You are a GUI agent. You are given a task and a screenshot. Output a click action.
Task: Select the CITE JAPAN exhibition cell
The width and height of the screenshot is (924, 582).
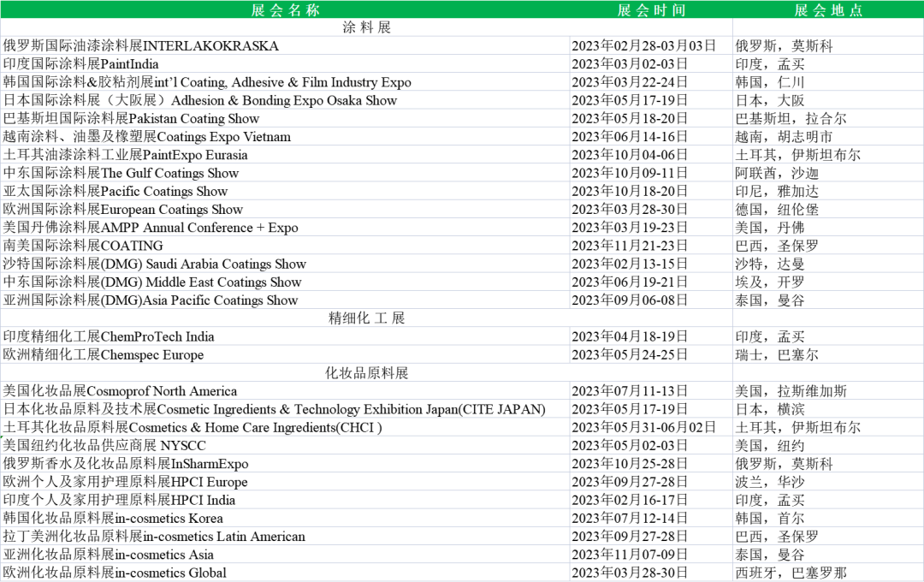coord(285,409)
